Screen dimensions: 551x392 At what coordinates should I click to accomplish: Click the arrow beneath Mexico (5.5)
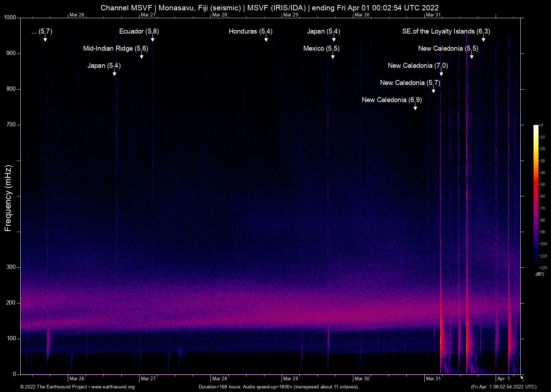coord(333,56)
